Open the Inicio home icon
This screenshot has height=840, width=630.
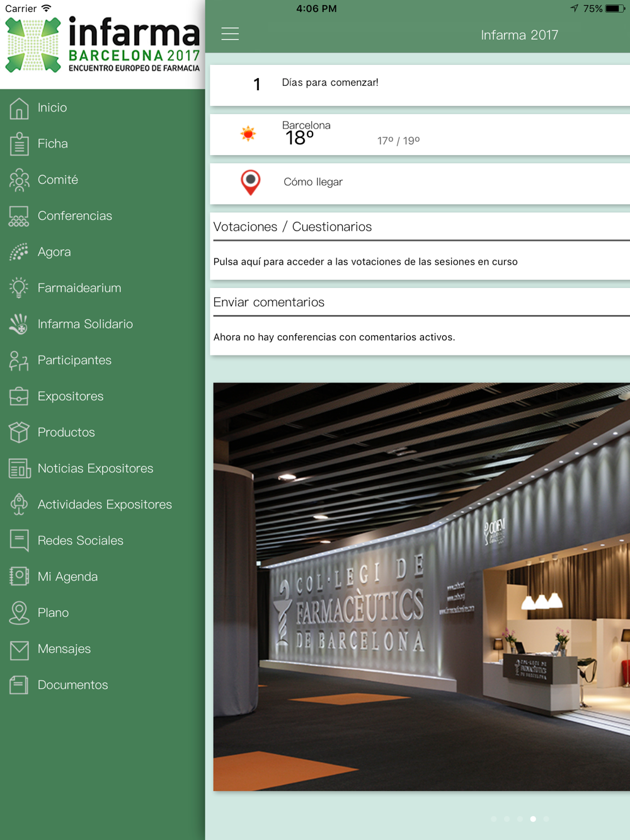click(19, 108)
